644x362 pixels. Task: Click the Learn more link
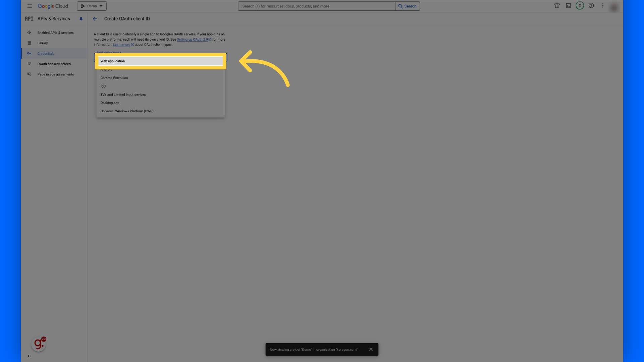tap(121, 44)
